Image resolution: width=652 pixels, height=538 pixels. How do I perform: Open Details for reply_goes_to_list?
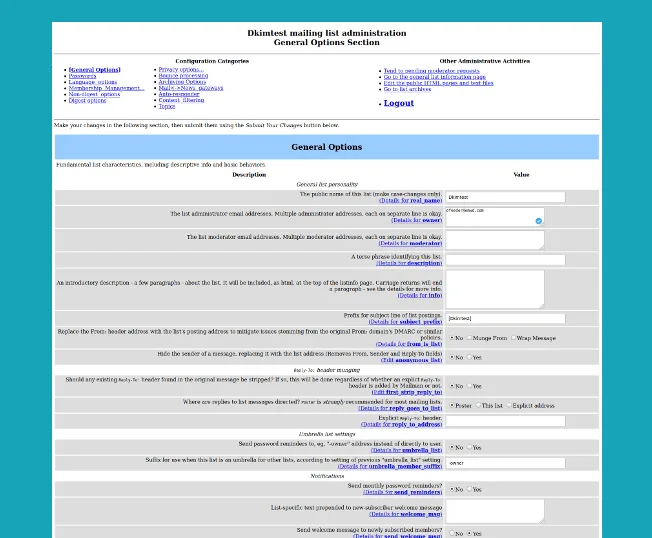click(400, 409)
